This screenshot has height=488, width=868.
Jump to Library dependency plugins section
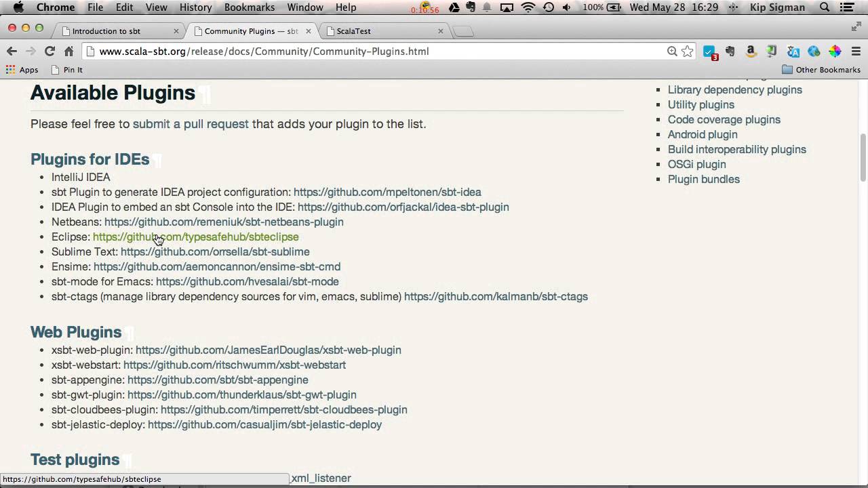735,90
